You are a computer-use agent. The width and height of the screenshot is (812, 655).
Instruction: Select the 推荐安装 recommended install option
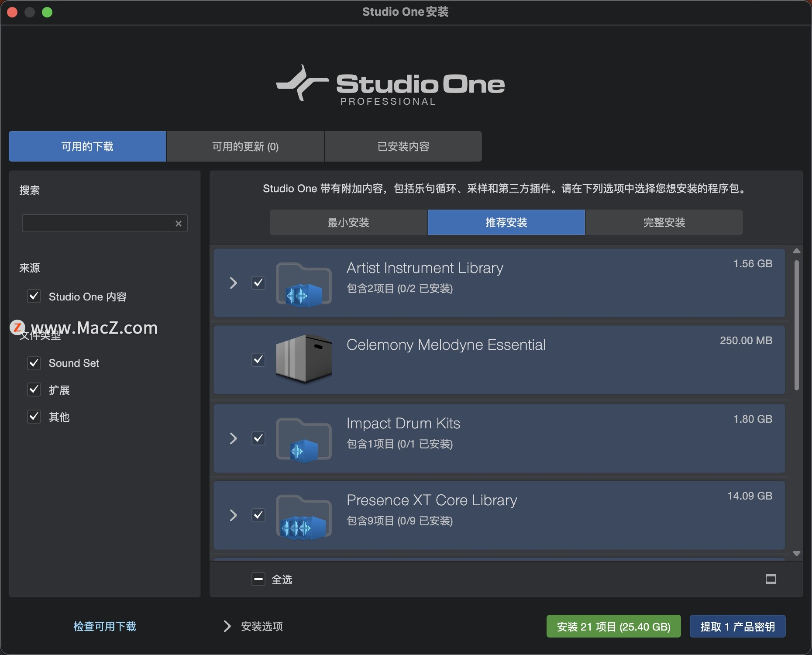coord(506,222)
